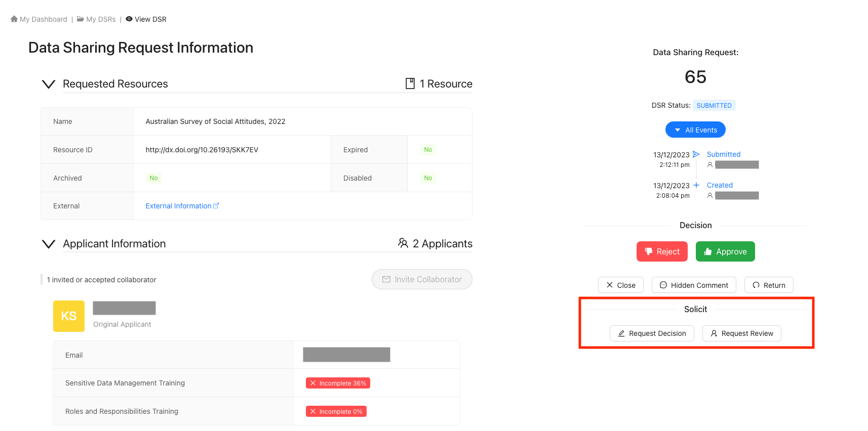Click the Created plus icon
Screen dimensions: 868x431
pyautogui.click(x=696, y=185)
